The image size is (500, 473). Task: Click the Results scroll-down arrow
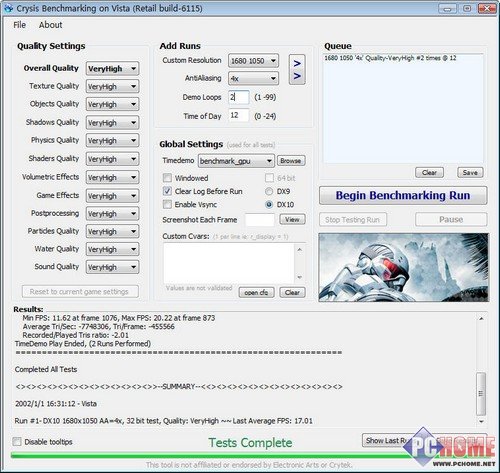point(481,422)
